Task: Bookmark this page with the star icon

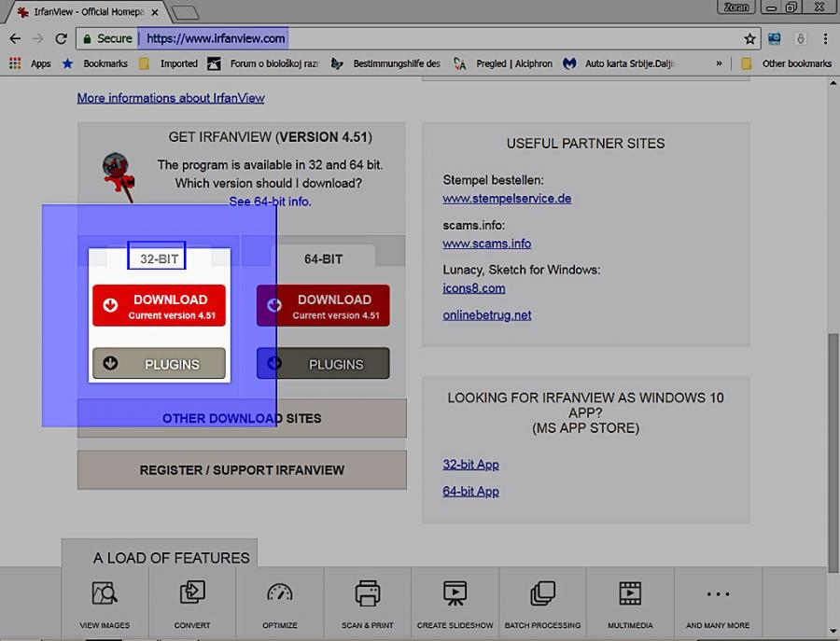Action: click(749, 38)
